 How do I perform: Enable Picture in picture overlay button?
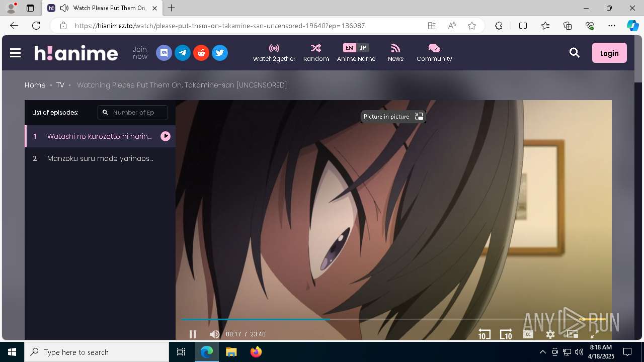(x=393, y=117)
